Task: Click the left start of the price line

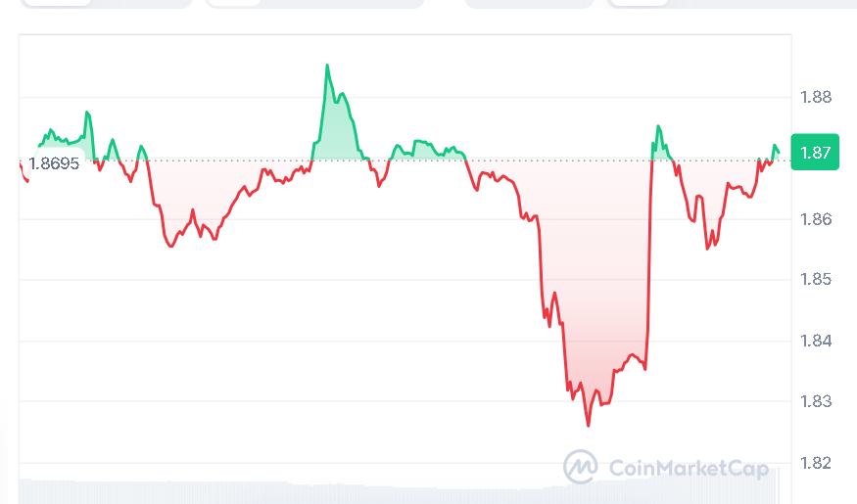Action: pyautogui.click(x=21, y=163)
